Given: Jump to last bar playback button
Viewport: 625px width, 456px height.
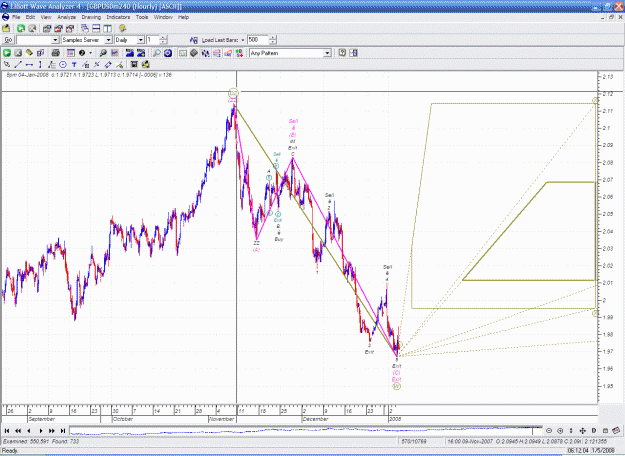Looking at the screenshot, I should pyautogui.click(x=63, y=430).
